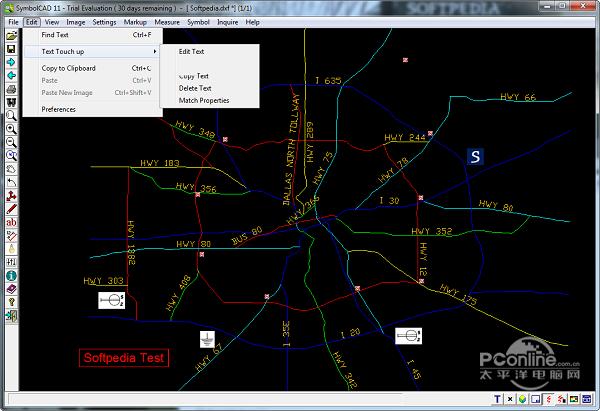
Task: Click the 'HWY 244' label
Action: (405, 137)
